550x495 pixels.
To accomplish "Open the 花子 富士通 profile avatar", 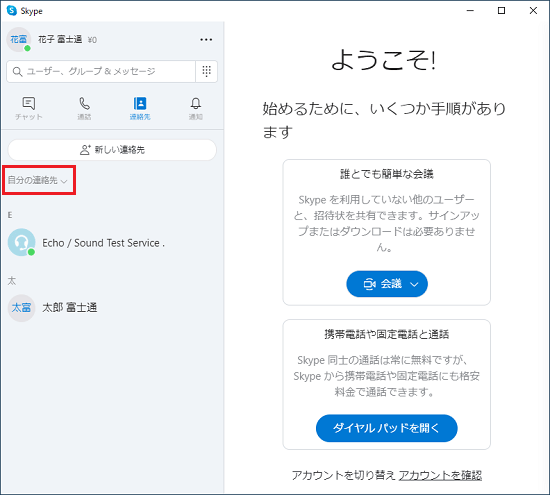I will tap(19, 39).
